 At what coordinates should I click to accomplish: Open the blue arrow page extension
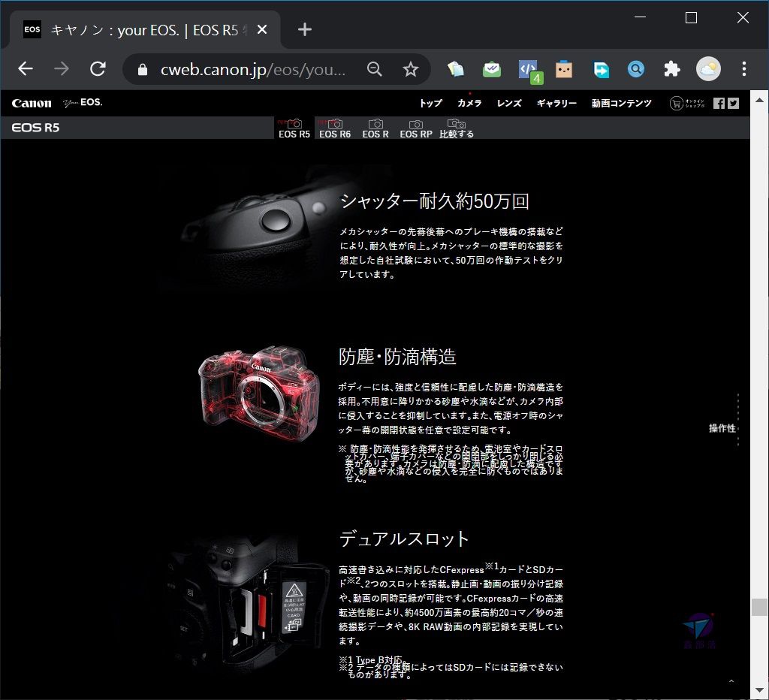click(601, 69)
